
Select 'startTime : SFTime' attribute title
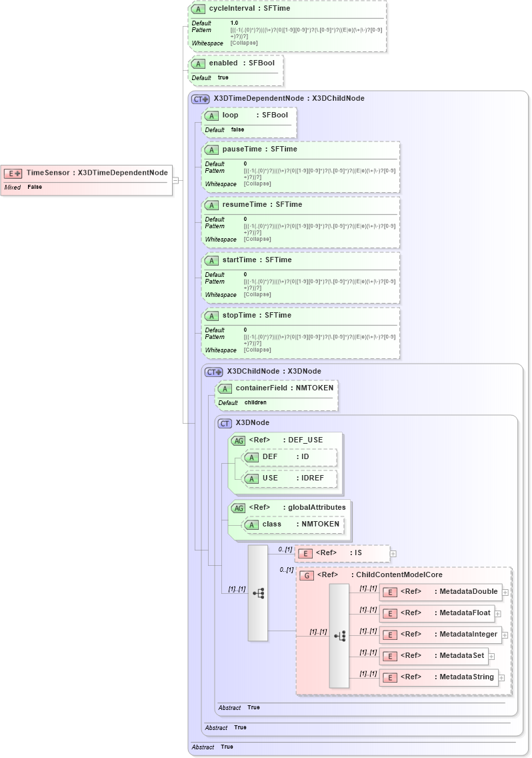click(257, 260)
